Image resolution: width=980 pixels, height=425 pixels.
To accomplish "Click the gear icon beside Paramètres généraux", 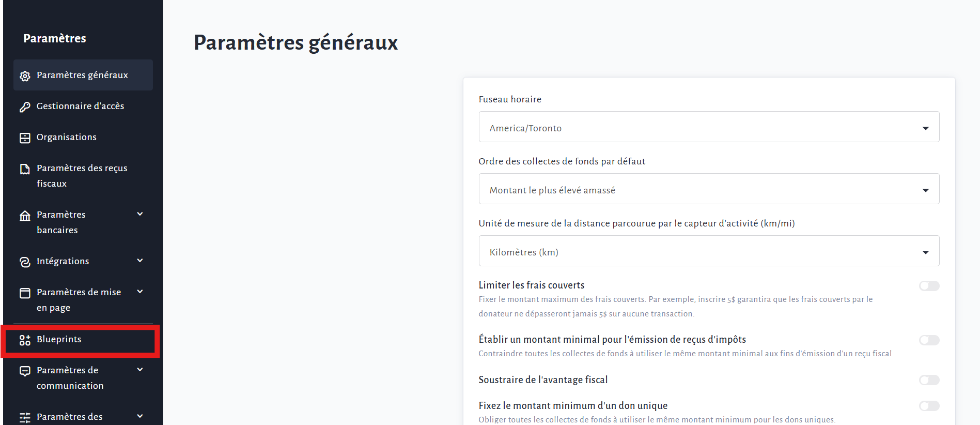I will click(25, 76).
